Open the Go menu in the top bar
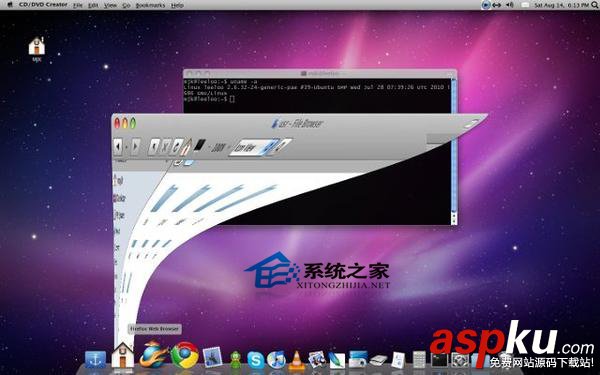 pos(126,5)
